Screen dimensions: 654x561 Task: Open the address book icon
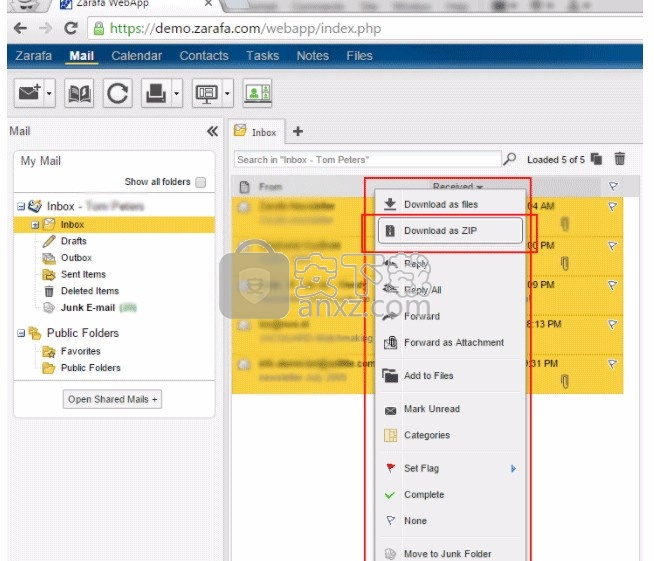[79, 94]
